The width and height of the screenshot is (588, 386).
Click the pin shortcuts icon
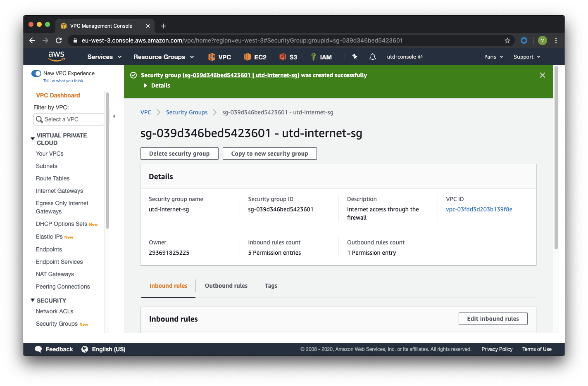click(x=355, y=57)
